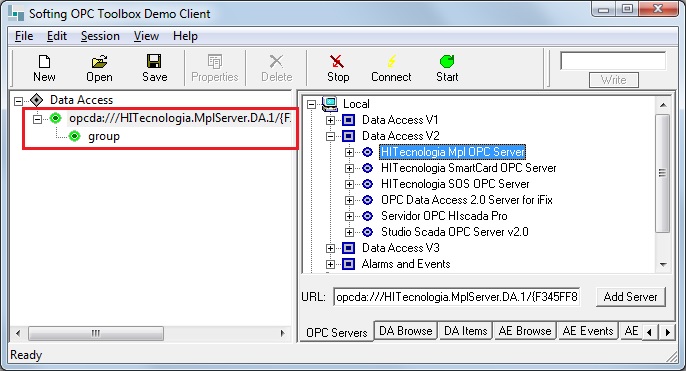
Task: Click the Add Server button
Action: click(630, 297)
